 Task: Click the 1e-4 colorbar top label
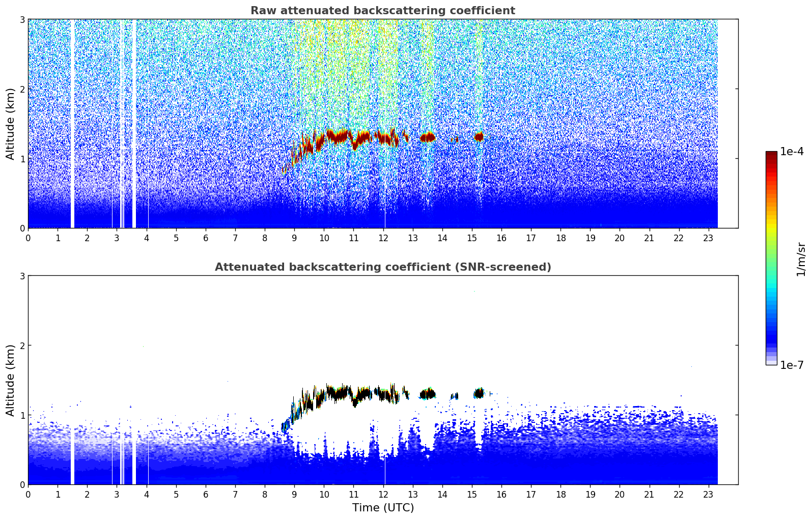point(792,152)
